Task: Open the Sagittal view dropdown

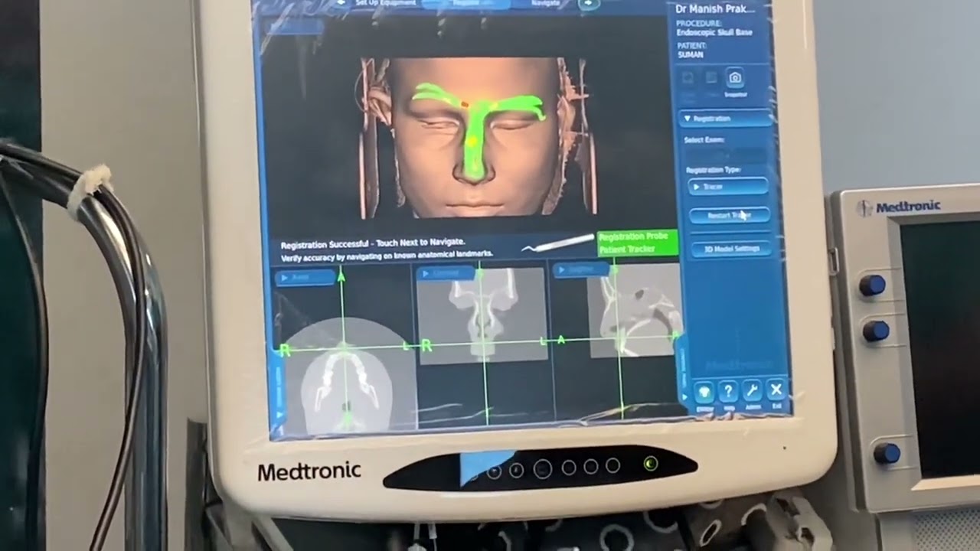Action: [580, 269]
